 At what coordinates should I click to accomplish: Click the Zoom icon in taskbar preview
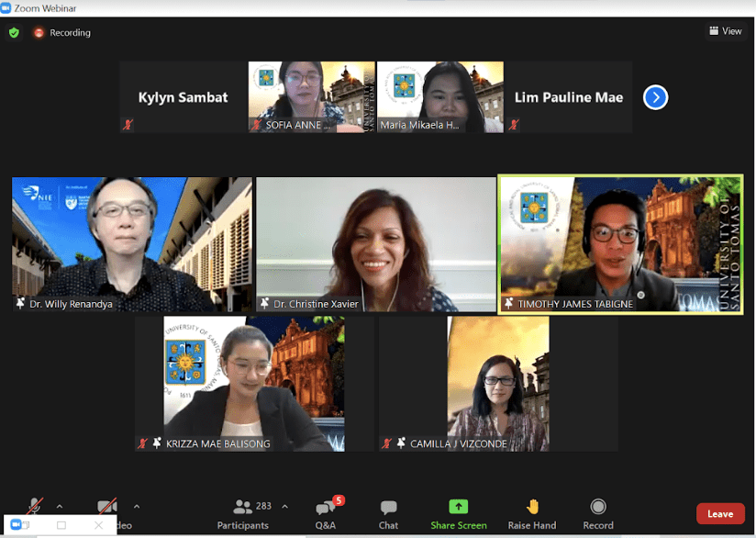pos(16,524)
